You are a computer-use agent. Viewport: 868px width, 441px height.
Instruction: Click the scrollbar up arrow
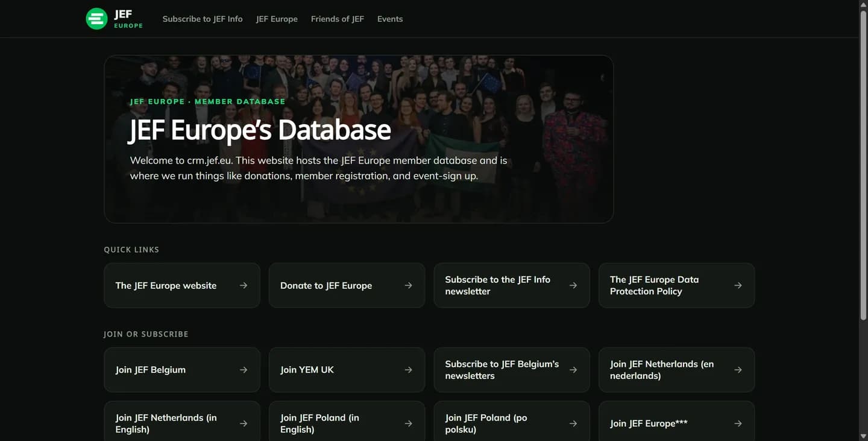point(863,4)
